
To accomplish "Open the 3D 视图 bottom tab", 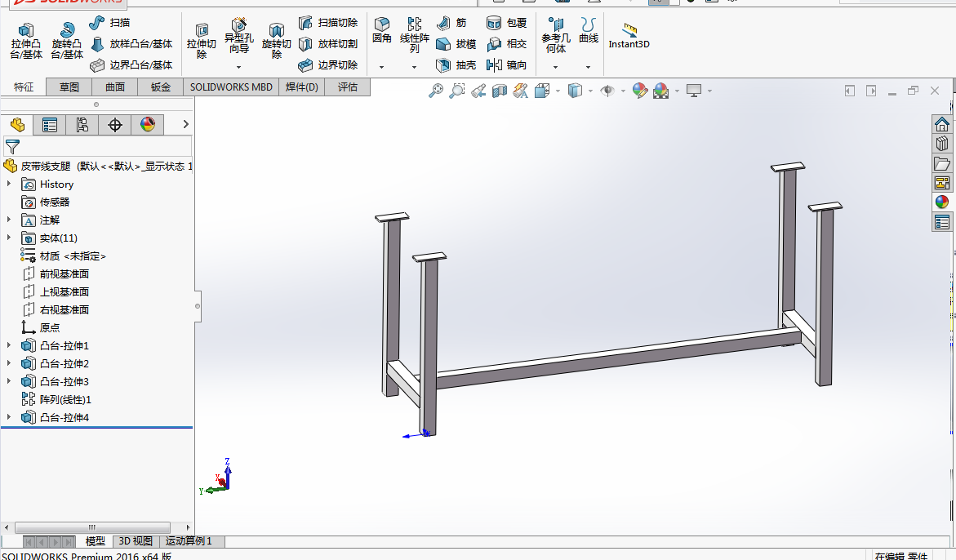I will point(136,541).
